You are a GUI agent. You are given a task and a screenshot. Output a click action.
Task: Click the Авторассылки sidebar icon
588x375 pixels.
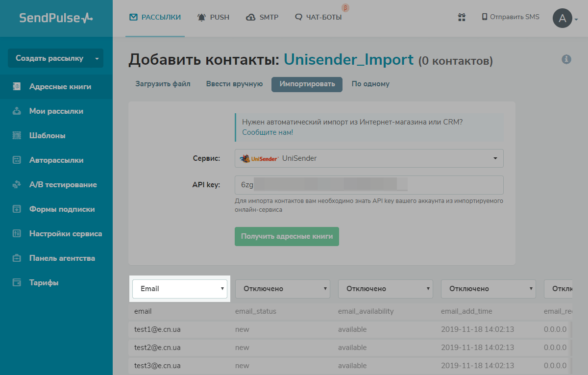coord(17,160)
